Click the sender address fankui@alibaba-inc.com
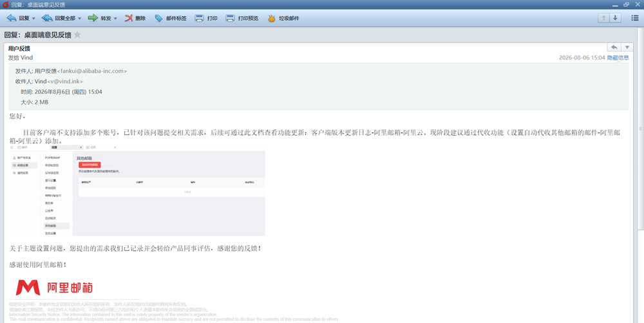This screenshot has height=323, width=644. 92,71
